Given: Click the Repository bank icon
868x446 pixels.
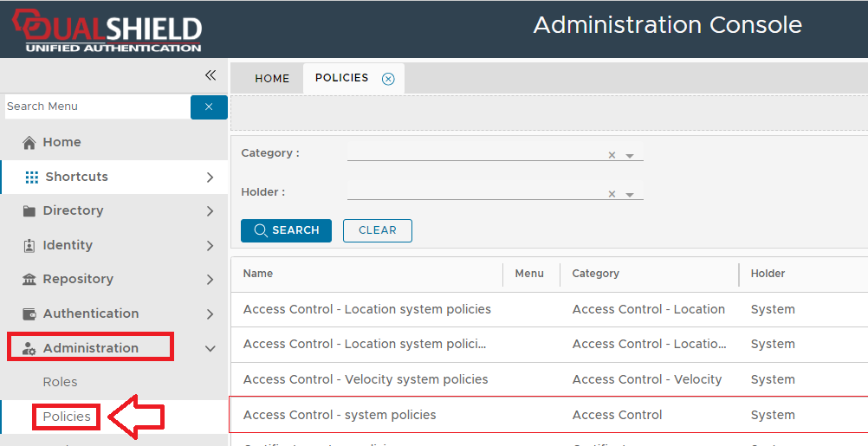Looking at the screenshot, I should click(x=29, y=280).
